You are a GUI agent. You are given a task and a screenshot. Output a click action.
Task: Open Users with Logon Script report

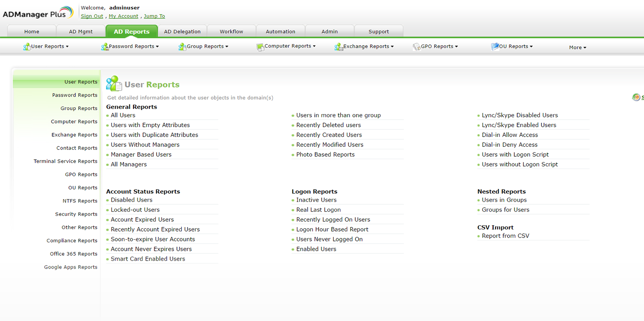(x=515, y=155)
